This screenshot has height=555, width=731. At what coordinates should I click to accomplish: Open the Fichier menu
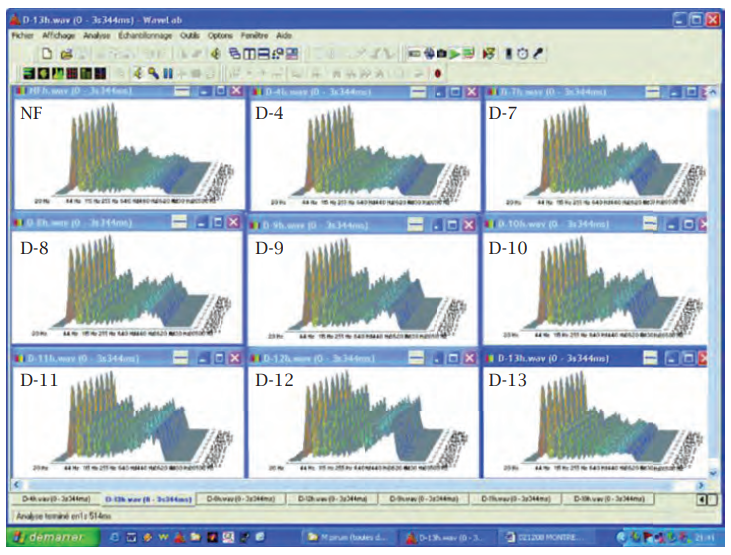(22, 35)
